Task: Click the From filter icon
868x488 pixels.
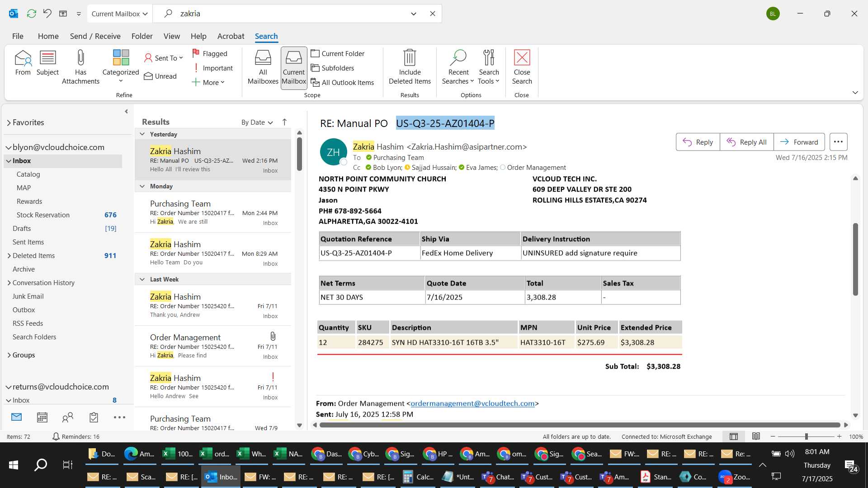Action: 23,63
